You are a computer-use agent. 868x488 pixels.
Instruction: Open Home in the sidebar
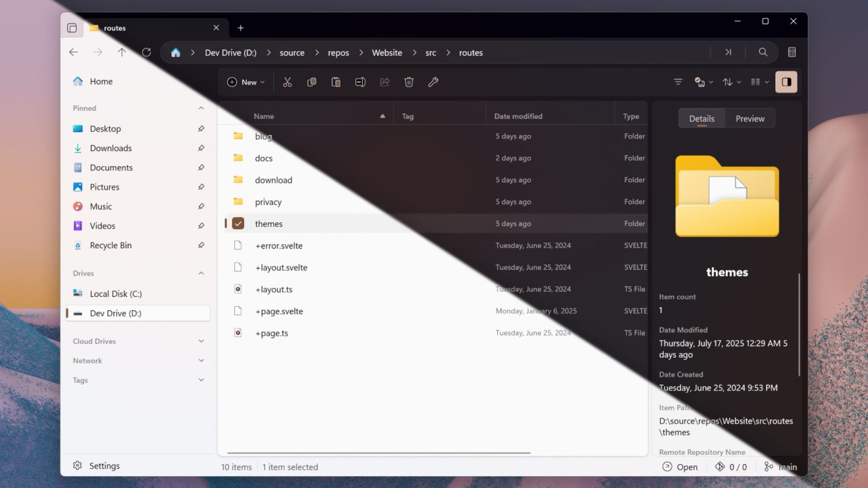tap(138, 81)
